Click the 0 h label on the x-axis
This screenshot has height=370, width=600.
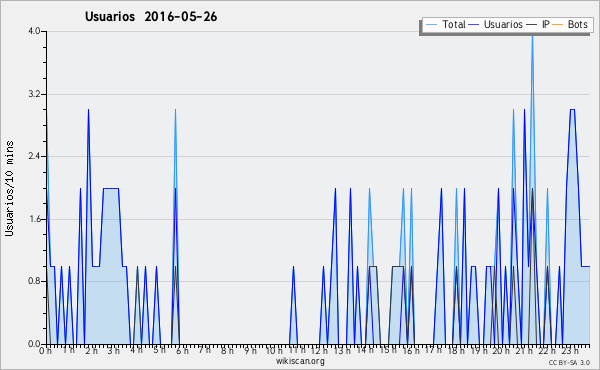[45, 350]
